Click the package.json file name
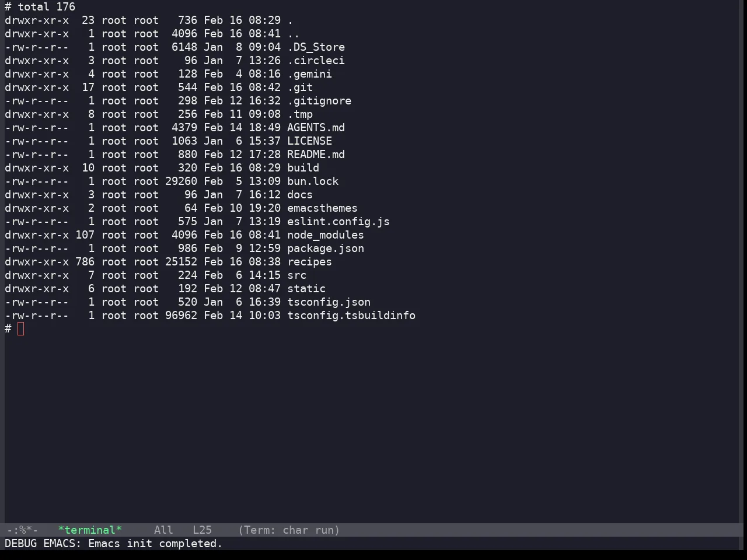 (325, 249)
